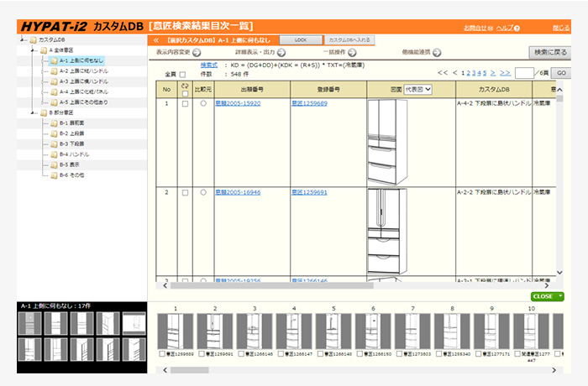Click the カスタムDBへ入れる button
588x386 pixels.
349,40
